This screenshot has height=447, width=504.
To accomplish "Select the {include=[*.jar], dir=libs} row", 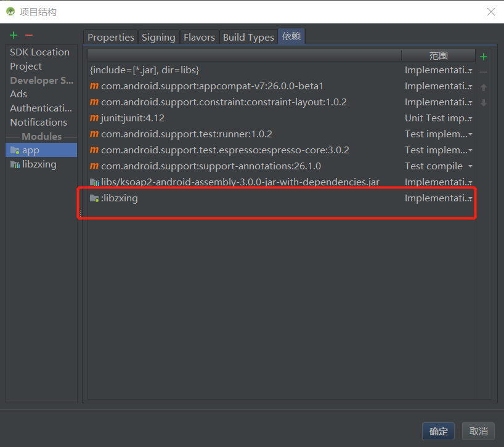I will point(282,70).
